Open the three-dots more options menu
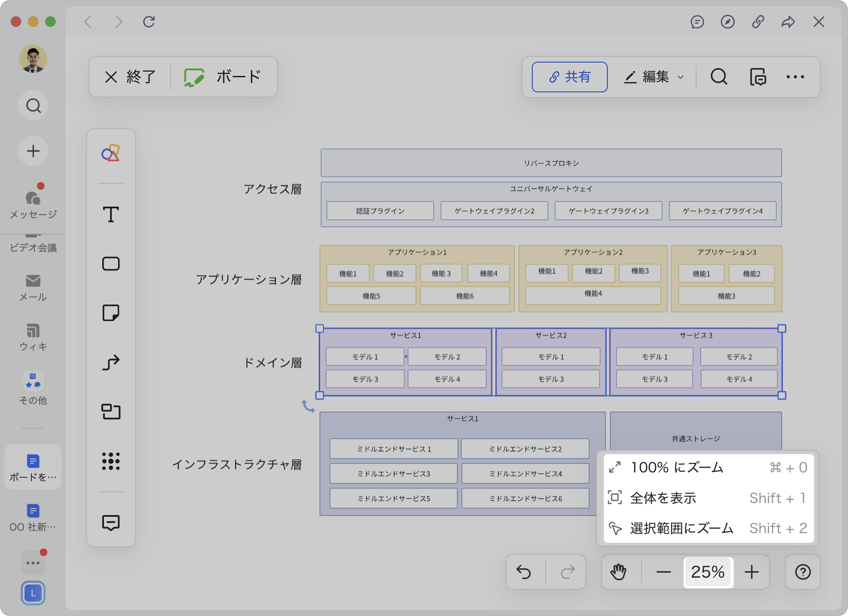This screenshot has height=616, width=848. [795, 77]
